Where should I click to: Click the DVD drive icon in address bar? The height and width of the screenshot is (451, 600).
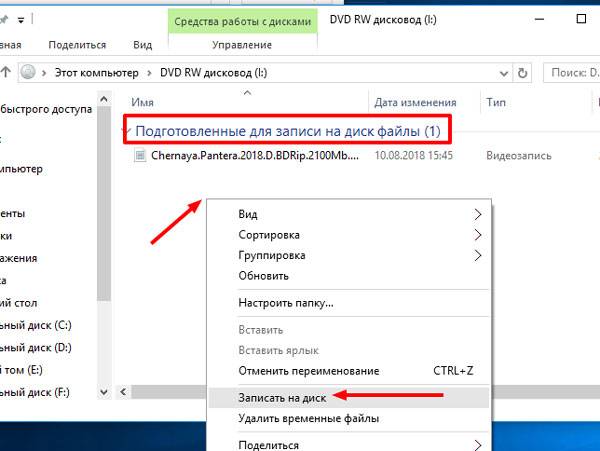pos(30,72)
